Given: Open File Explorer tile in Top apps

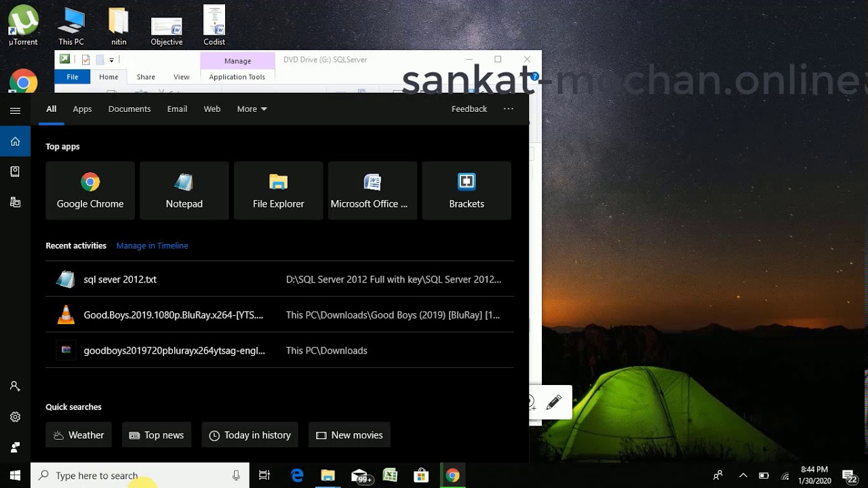Looking at the screenshot, I should click(x=278, y=190).
